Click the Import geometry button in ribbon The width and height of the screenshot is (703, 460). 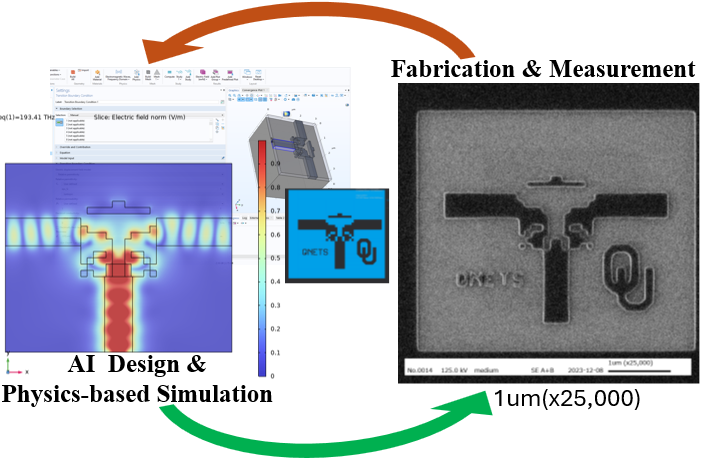coord(83,70)
